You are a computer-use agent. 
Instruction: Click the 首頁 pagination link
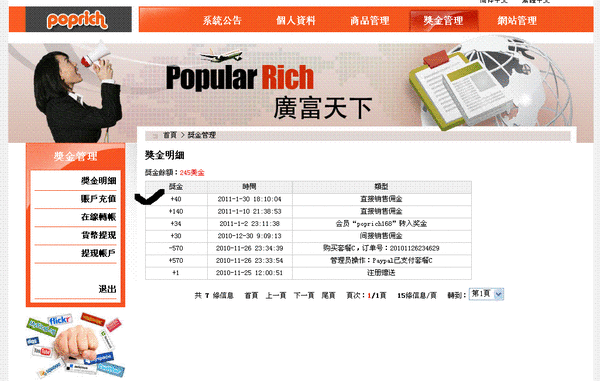(x=251, y=295)
